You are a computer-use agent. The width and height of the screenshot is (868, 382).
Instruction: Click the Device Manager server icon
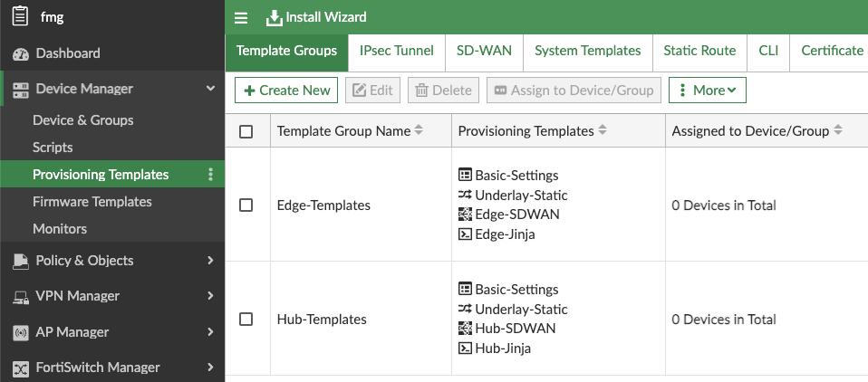(21, 90)
